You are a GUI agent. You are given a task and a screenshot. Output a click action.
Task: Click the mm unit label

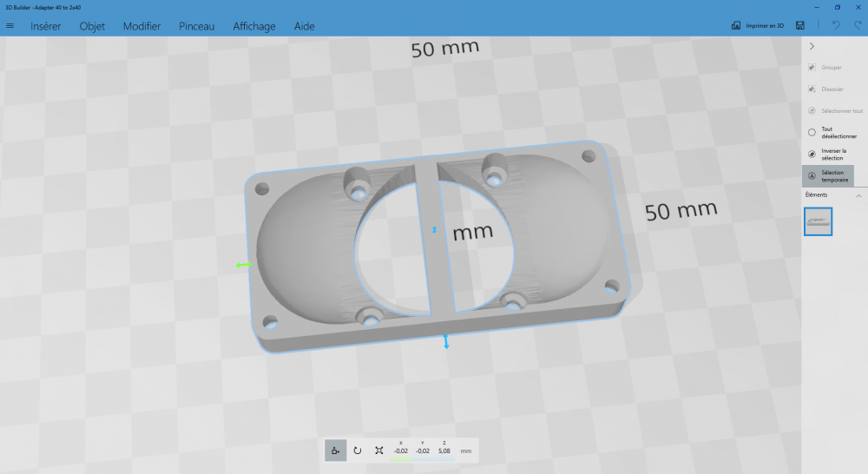click(466, 451)
